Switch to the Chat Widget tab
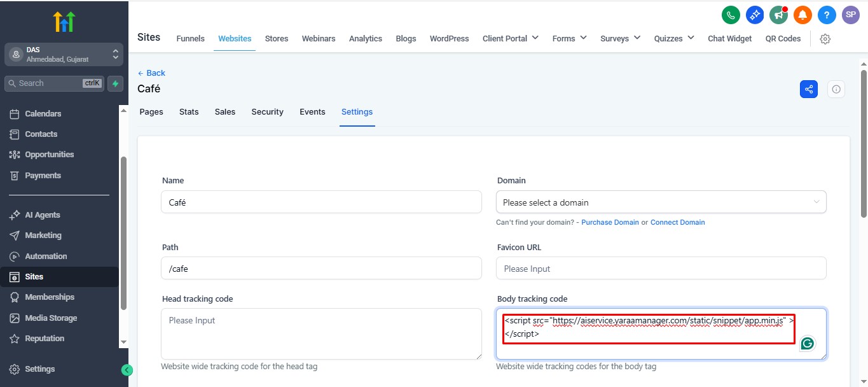The height and width of the screenshot is (387, 868). 729,39
